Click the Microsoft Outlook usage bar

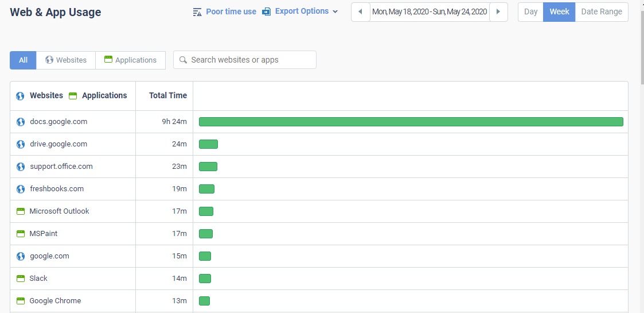[x=206, y=211]
